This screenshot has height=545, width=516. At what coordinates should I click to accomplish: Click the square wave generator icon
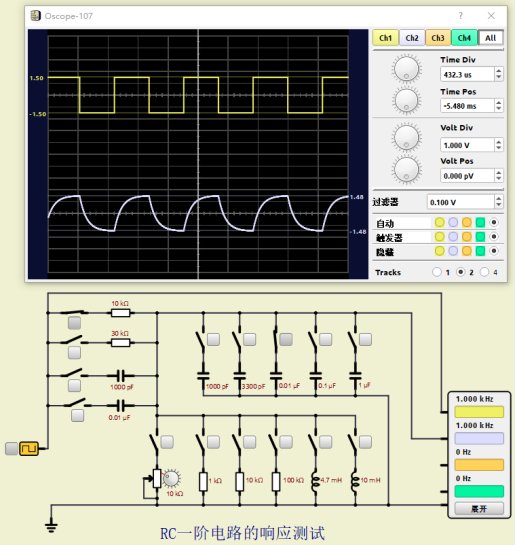tap(28, 448)
